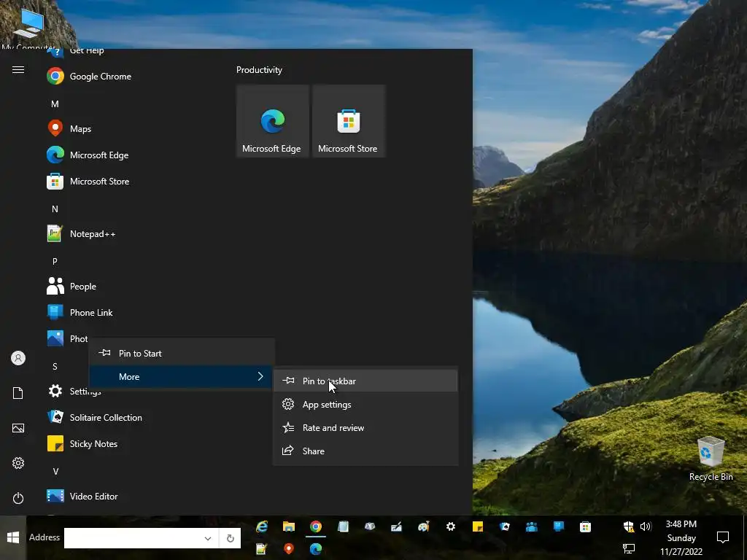Click the Windows Start button

13,537
